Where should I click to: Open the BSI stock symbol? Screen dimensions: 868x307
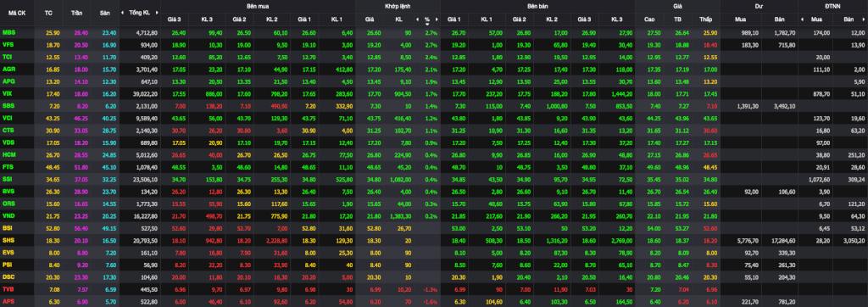point(8,227)
